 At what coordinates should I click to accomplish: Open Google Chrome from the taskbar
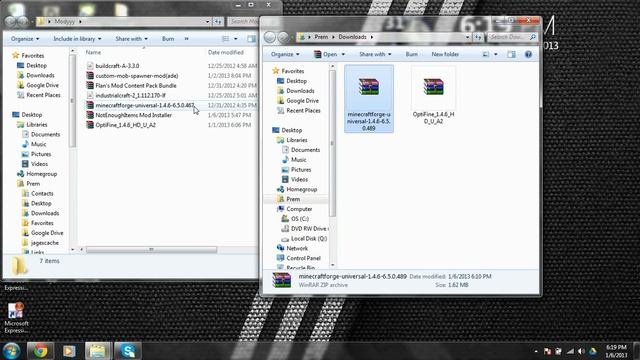(x=40, y=351)
